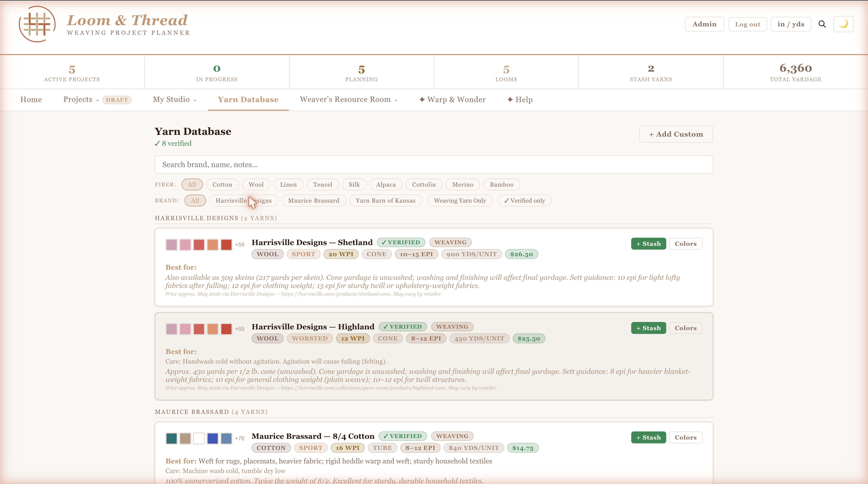Image resolution: width=868 pixels, height=484 pixels.
Task: Filter yarns by Silk fiber
Action: click(x=354, y=184)
